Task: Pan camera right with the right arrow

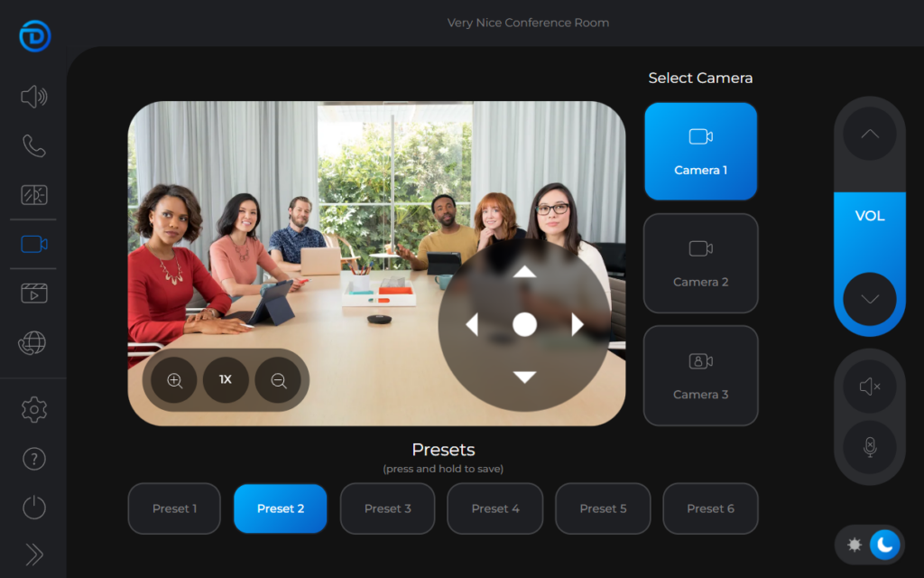Action: point(577,325)
